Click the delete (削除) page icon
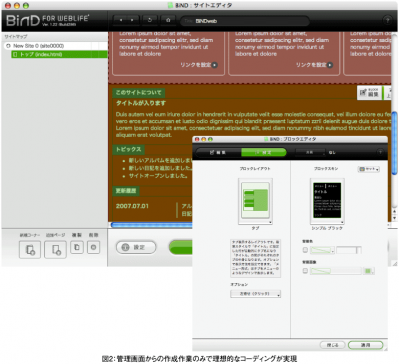 [x=93, y=247]
